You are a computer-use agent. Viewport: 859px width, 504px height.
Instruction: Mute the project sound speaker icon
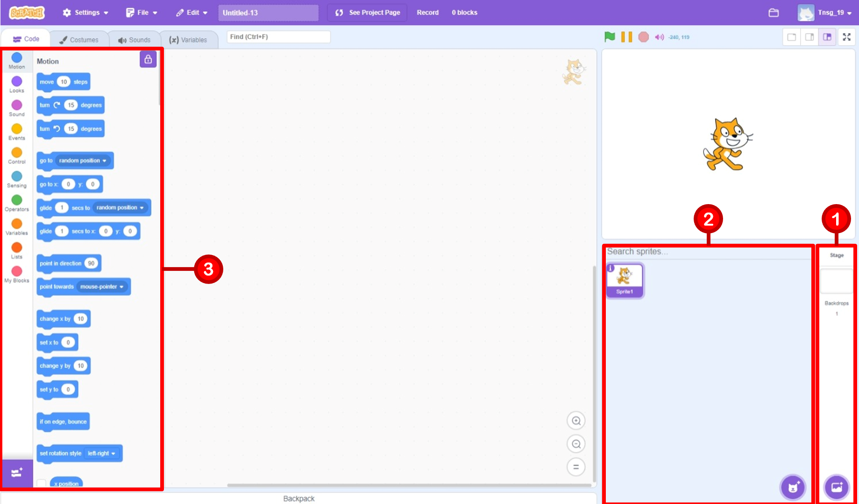point(659,37)
